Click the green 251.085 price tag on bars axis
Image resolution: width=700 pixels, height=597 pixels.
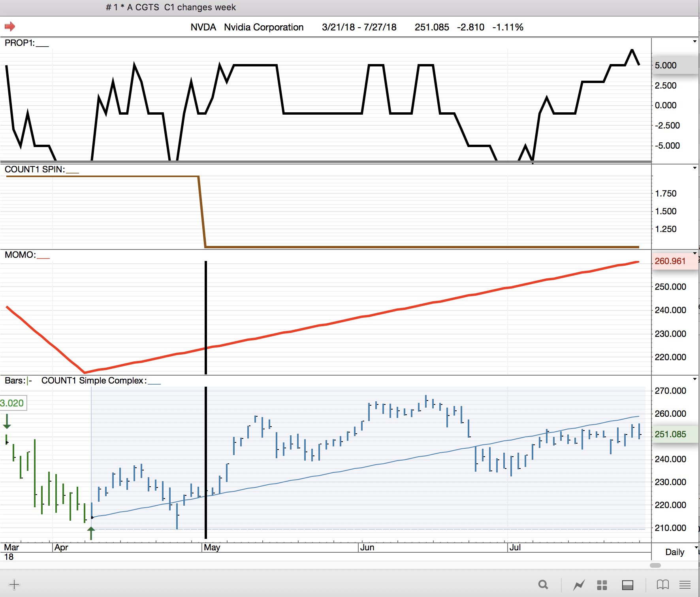674,434
